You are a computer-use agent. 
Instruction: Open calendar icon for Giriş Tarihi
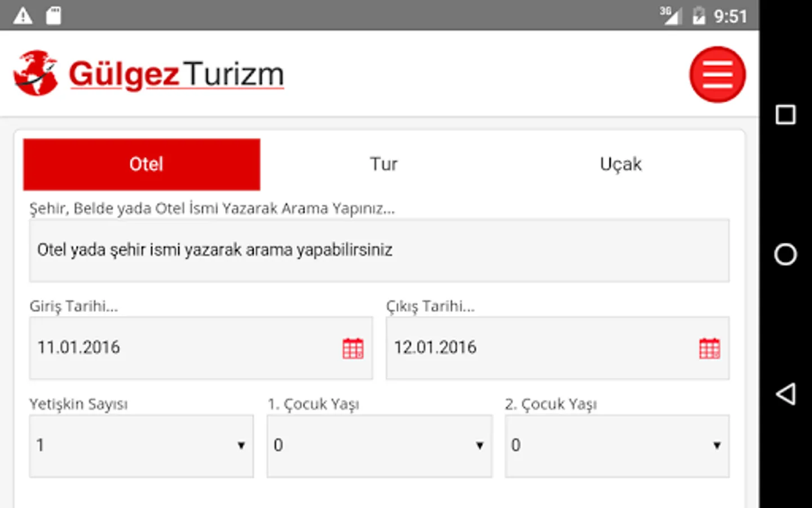coord(353,348)
